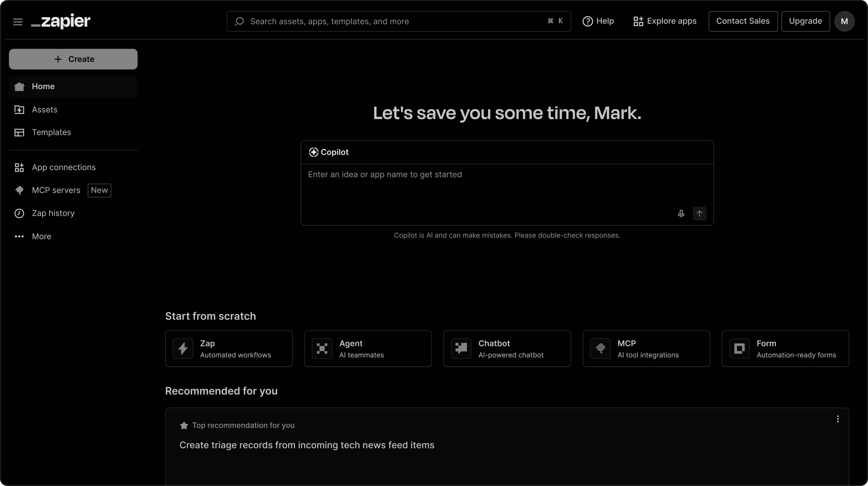Click "Recommended for you" heading
This screenshot has height=486, width=868.
tap(221, 391)
